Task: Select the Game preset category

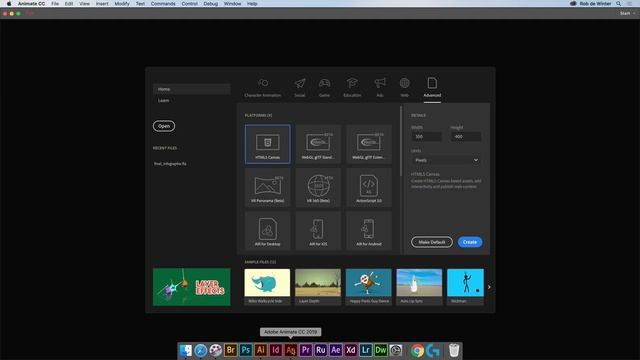Action: [324, 88]
